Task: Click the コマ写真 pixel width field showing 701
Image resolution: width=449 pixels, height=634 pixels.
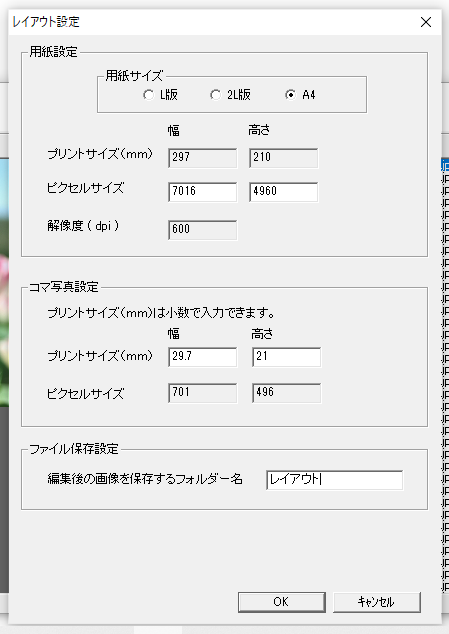Action: (203, 393)
